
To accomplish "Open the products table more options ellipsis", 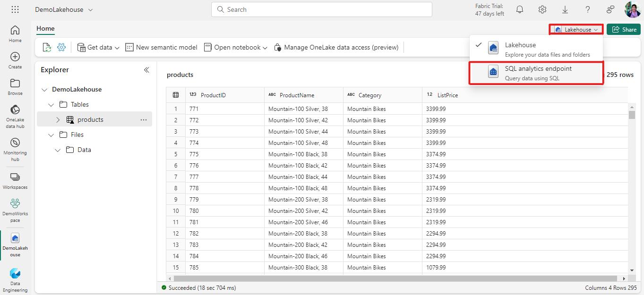I will [x=144, y=119].
